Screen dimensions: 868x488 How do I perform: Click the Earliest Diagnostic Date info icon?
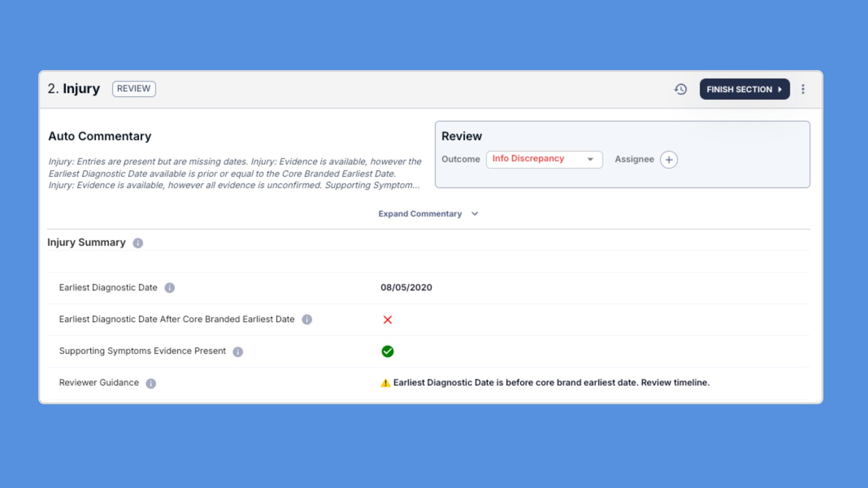[x=170, y=288]
